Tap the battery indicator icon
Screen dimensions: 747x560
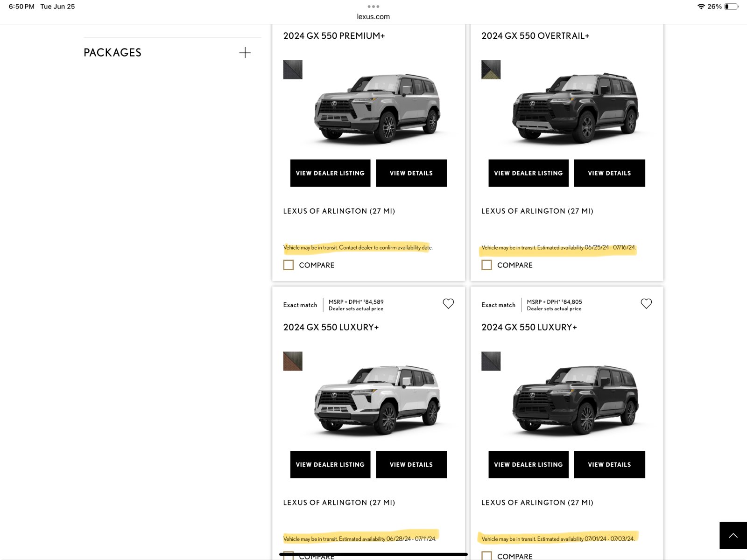point(732,7)
